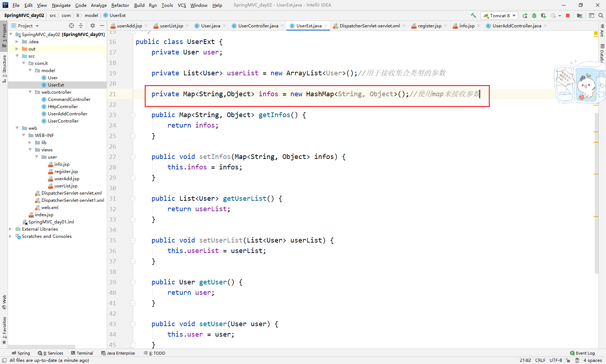Toggle the Services tool window
This screenshot has height=364, width=606.
(50, 353)
